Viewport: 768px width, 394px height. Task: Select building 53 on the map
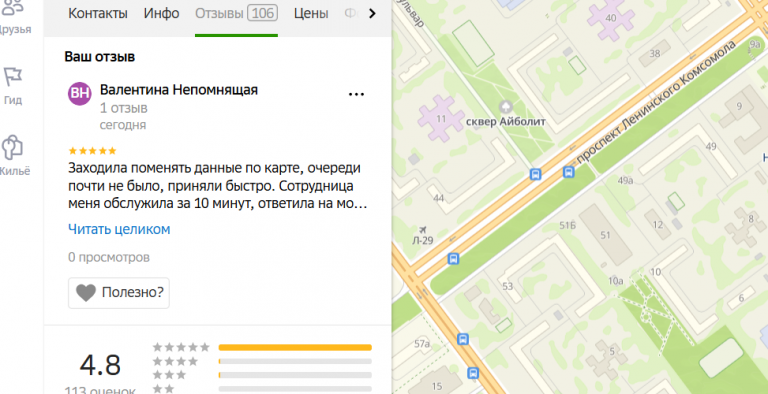(507, 286)
